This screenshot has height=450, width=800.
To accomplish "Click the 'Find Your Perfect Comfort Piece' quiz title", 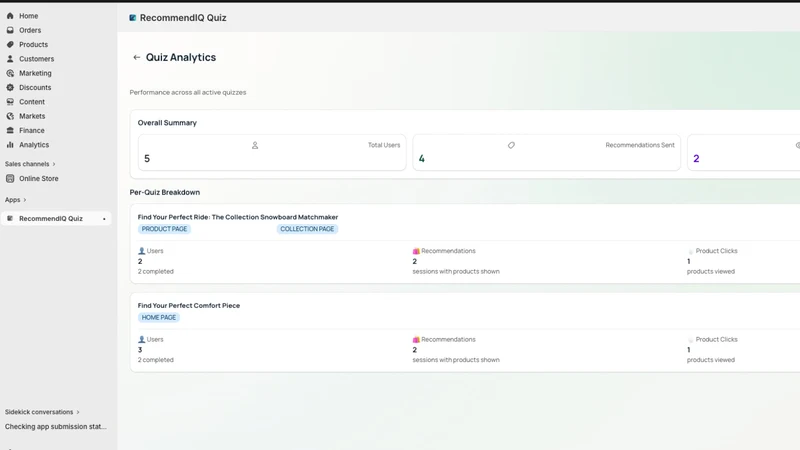I will (189, 306).
